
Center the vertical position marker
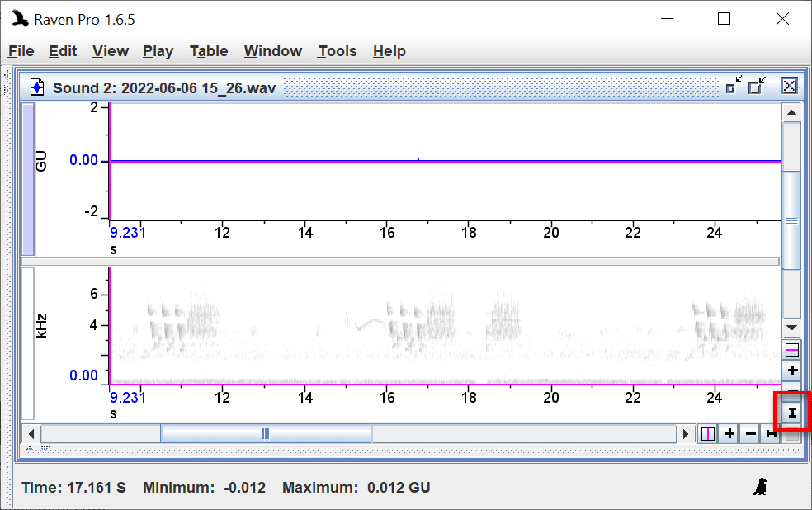pyautogui.click(x=792, y=350)
